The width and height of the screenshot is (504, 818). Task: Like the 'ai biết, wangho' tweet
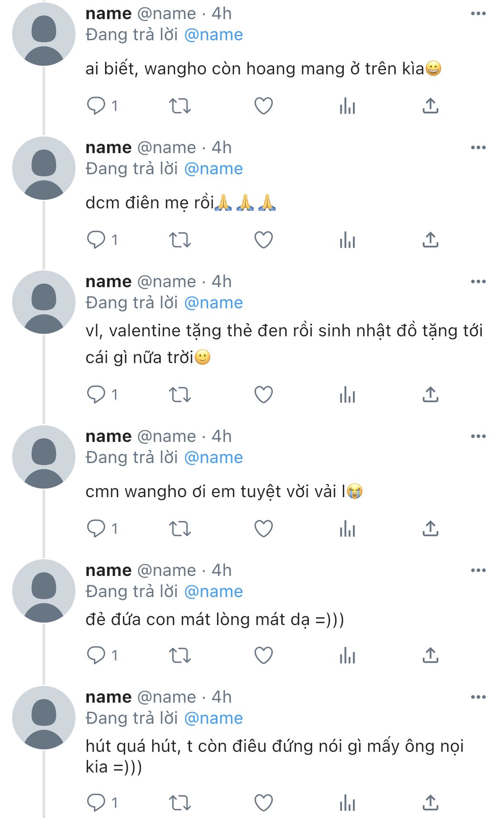click(x=263, y=106)
